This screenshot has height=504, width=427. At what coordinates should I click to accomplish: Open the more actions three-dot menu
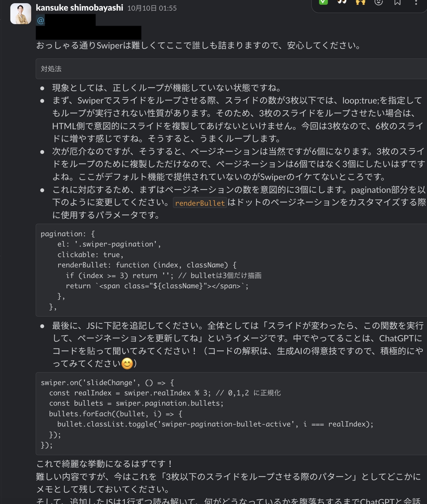(416, 2)
